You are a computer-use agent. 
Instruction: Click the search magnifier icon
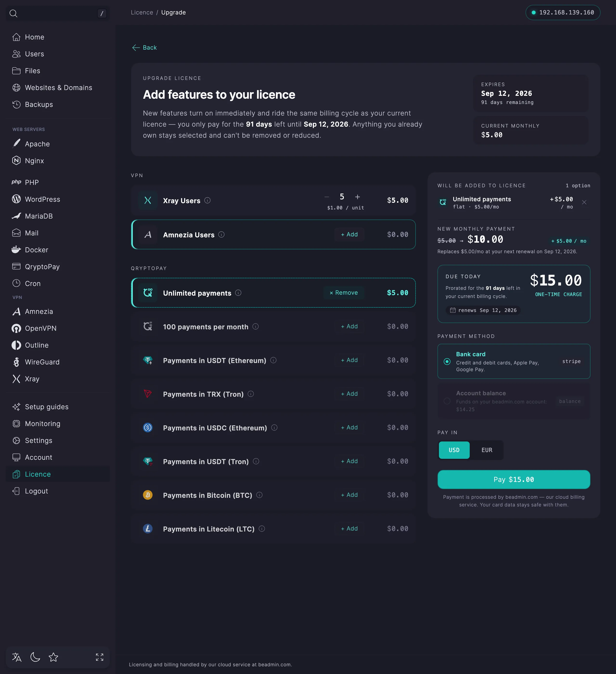coord(13,13)
